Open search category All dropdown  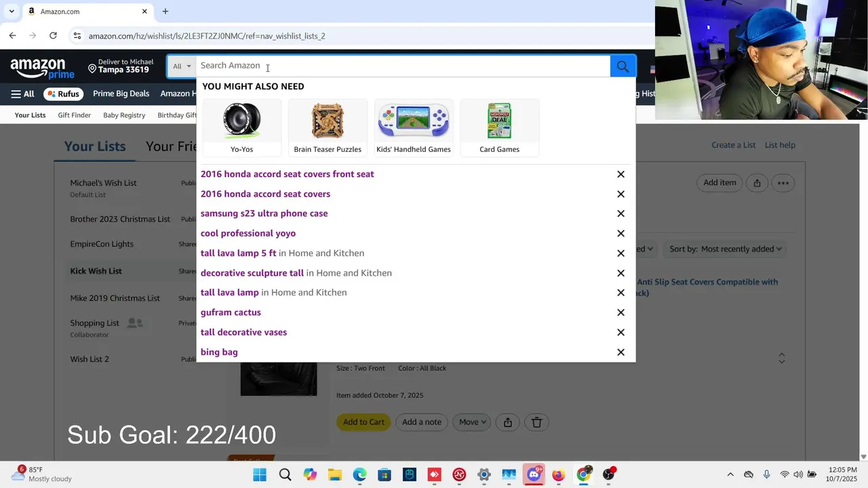click(x=182, y=66)
